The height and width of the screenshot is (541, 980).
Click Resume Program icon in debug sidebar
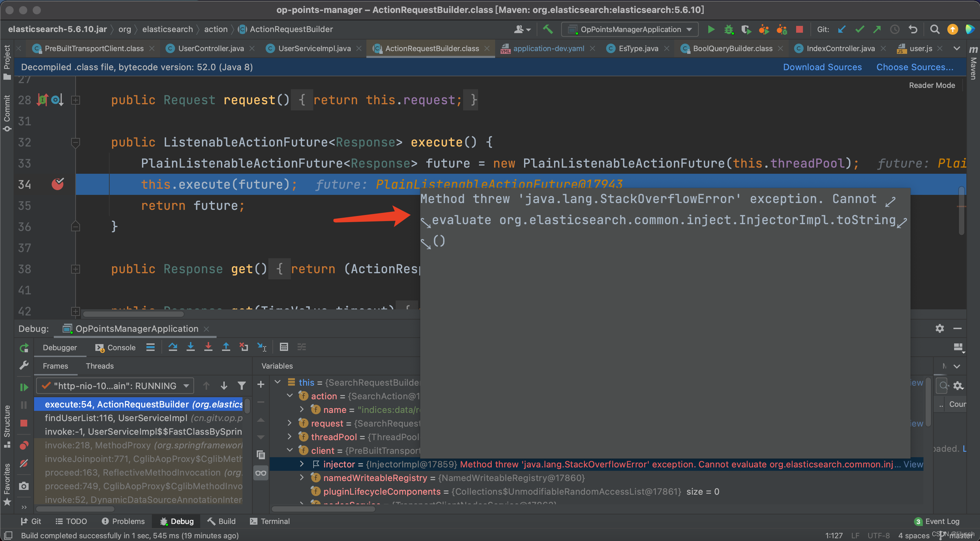pyautogui.click(x=23, y=387)
